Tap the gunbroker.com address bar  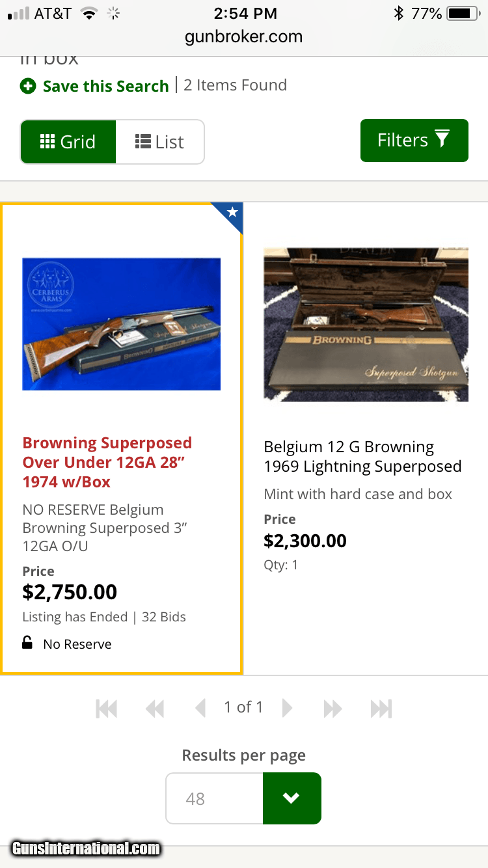click(x=244, y=36)
